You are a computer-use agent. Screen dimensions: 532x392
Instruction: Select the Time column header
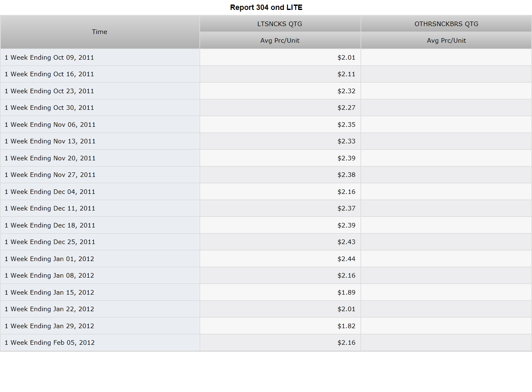tap(100, 32)
